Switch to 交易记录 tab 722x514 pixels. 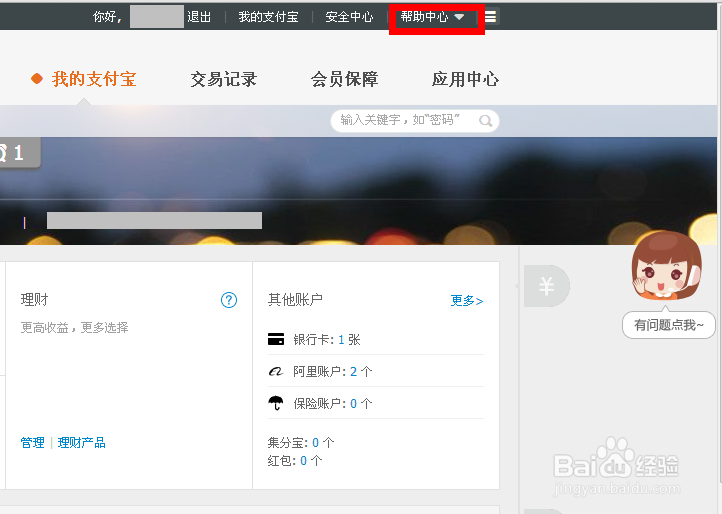(224, 79)
